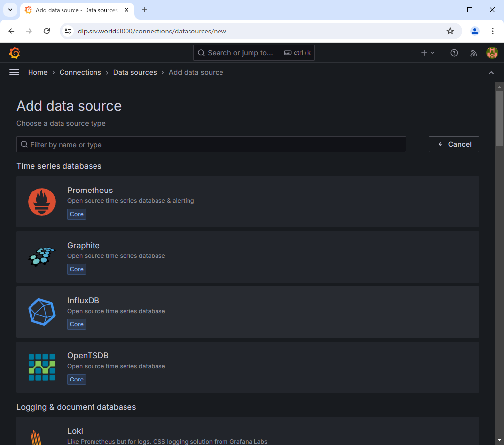Screen dimensions: 504x445
Task: Go to Data sources breadcrumb
Action: coord(135,73)
